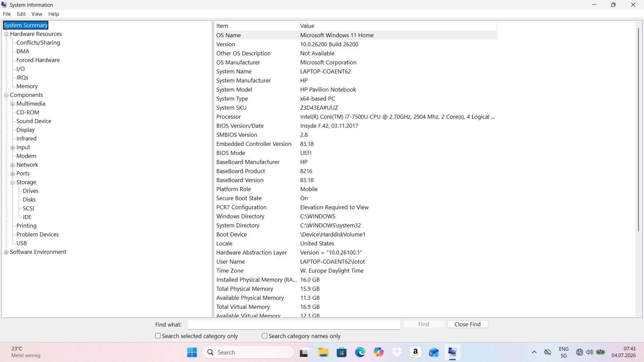644x362 pixels.
Task: Click the Find button
Action: 424,324
